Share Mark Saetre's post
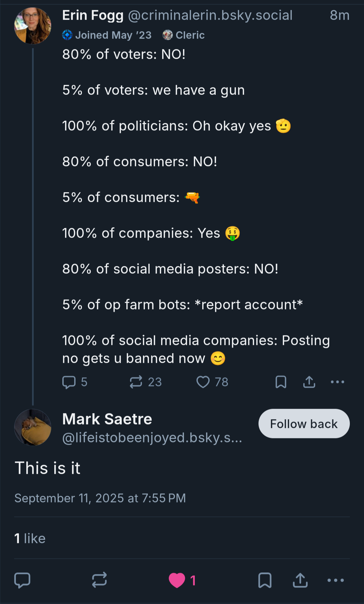The image size is (364, 604). 300,580
